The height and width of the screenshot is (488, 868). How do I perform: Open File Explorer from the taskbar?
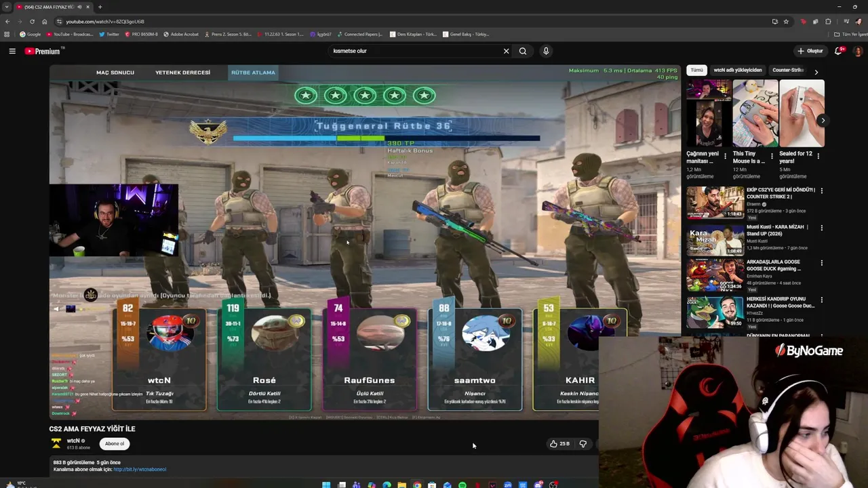tap(401, 485)
